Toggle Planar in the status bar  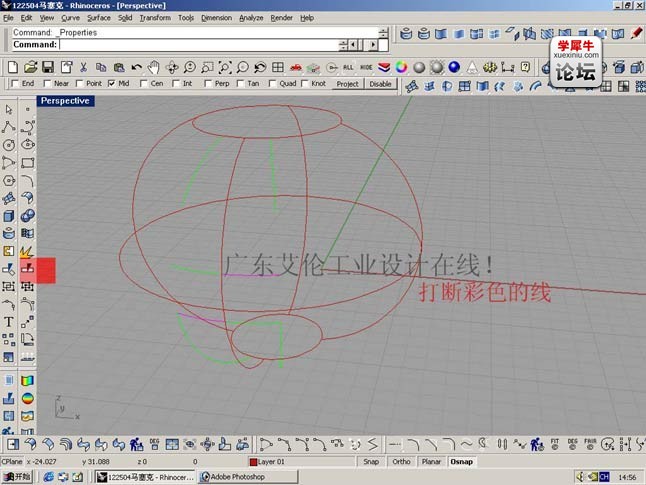(431, 462)
